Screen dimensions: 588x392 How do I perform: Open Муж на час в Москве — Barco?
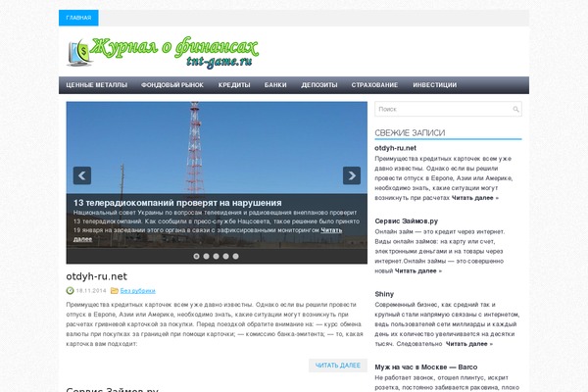[426, 367]
